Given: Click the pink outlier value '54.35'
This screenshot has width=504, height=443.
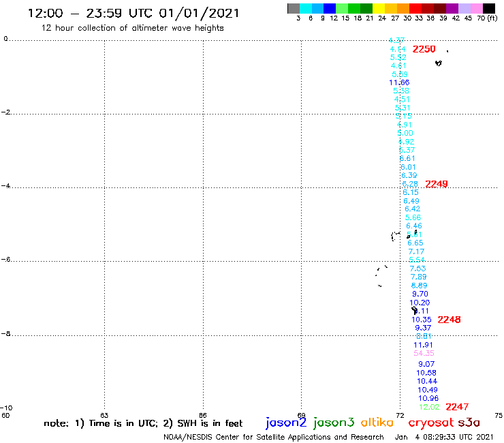Looking at the screenshot, I should 424,353.
